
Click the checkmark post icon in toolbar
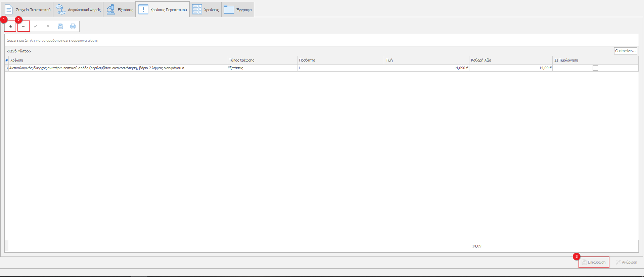(36, 26)
